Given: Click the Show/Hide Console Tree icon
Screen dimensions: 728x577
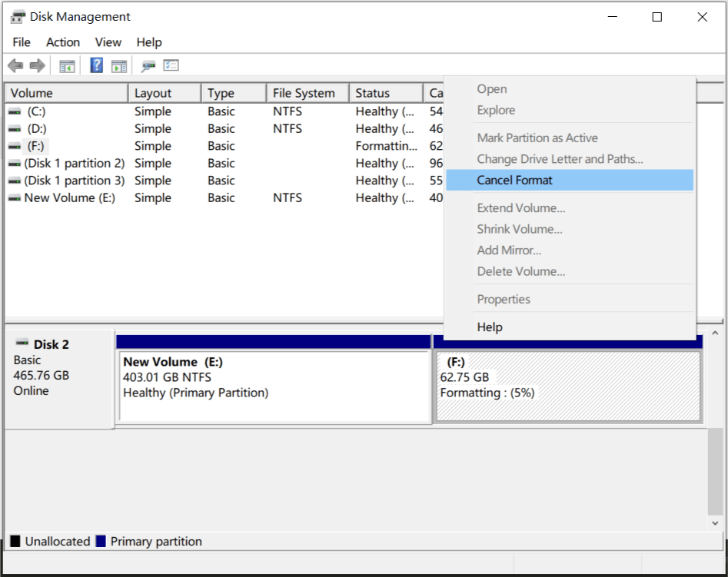Looking at the screenshot, I should click(67, 66).
